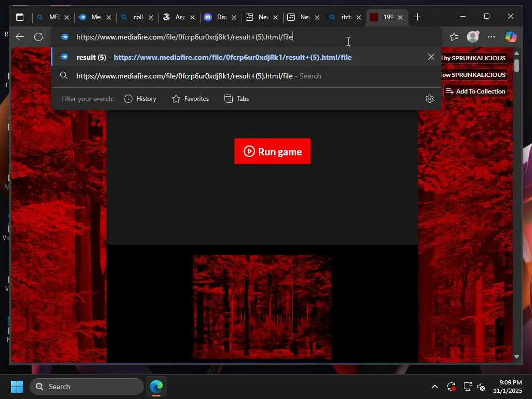The image size is (532, 399).
Task: Open the Favorites star-list icon in toolbar
Action: click(x=454, y=37)
